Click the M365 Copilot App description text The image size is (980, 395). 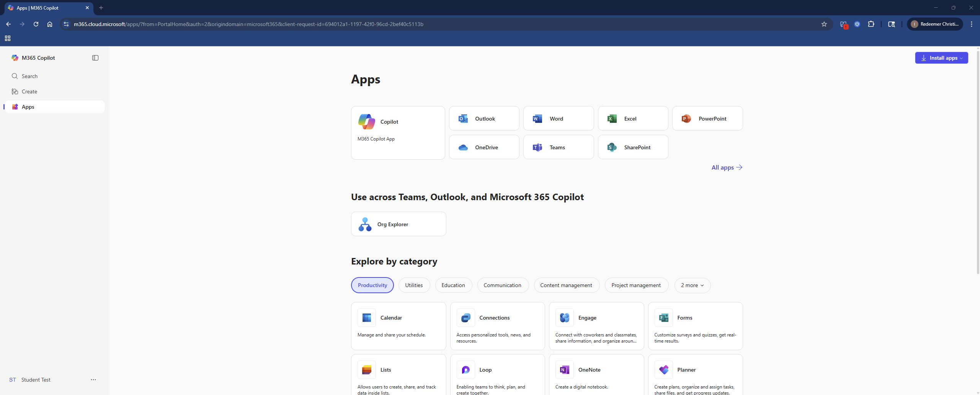(376, 139)
